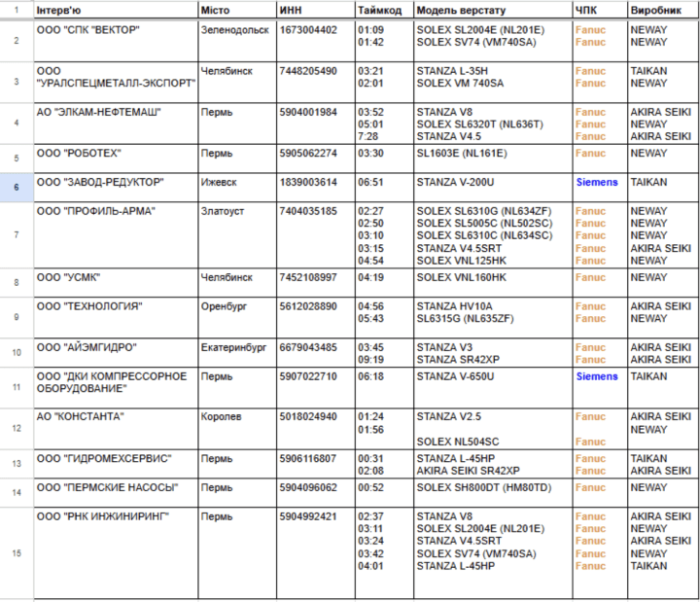The width and height of the screenshot is (700, 602).
Task: Click row header number 15
Action: (17, 552)
